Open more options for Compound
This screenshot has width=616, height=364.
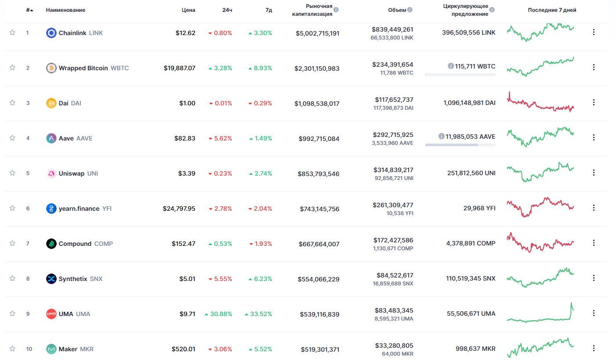pyautogui.click(x=594, y=243)
